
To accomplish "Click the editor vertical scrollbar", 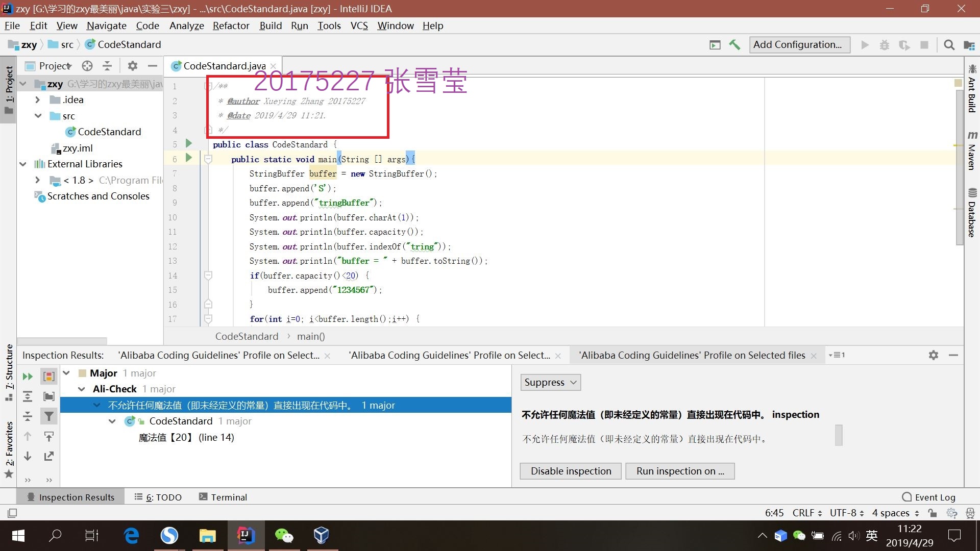I will pyautogui.click(x=959, y=168).
